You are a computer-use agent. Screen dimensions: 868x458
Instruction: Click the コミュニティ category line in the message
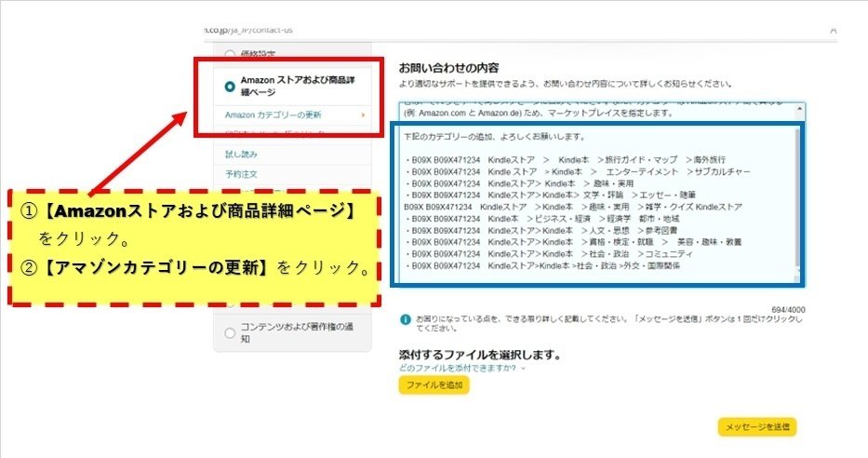548,253
